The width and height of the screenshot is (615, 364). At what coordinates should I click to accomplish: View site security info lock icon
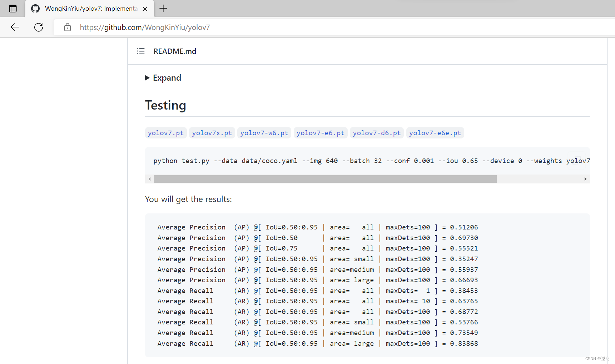pyautogui.click(x=68, y=27)
